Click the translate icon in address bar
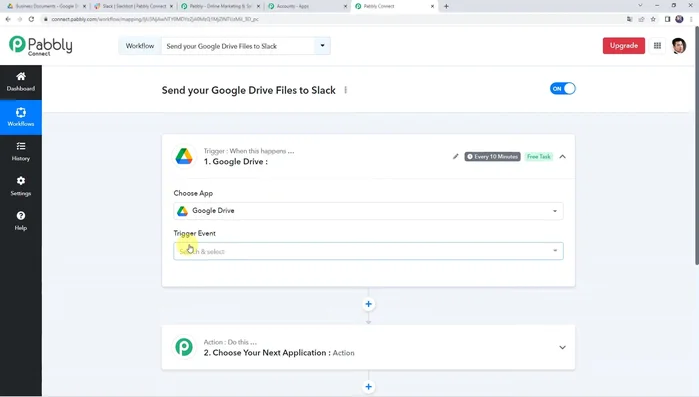 (629, 19)
